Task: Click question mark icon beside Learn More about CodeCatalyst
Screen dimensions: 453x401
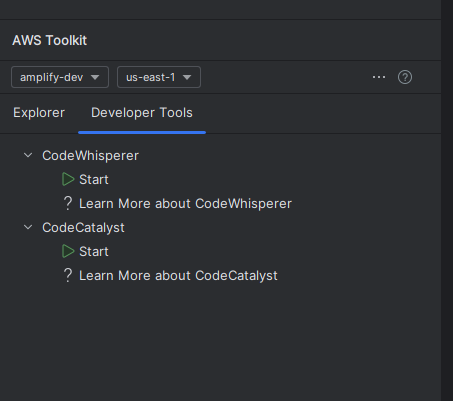Action: click(68, 275)
